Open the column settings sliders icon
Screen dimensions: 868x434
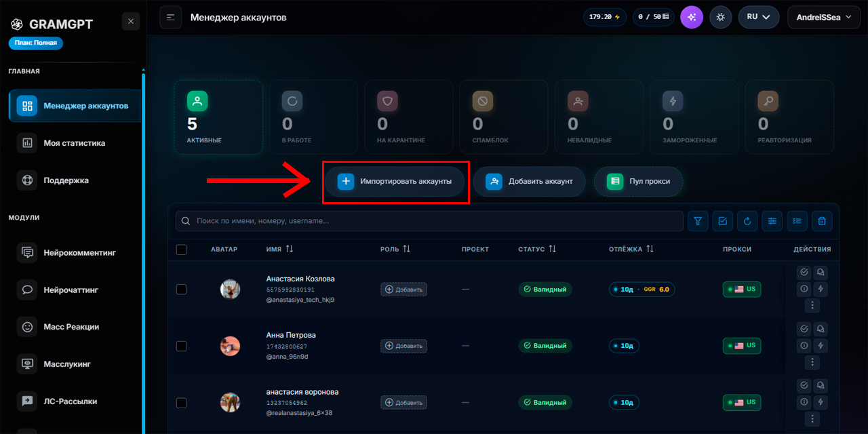(x=772, y=221)
